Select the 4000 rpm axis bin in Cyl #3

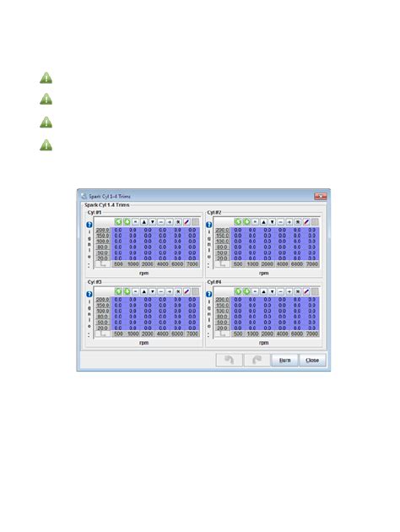point(163,334)
